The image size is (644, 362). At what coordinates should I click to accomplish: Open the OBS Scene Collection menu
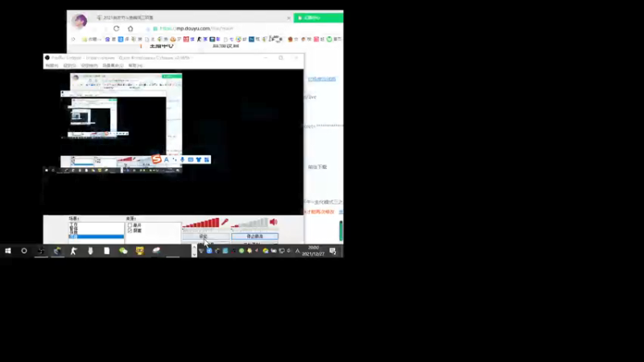tap(113, 66)
